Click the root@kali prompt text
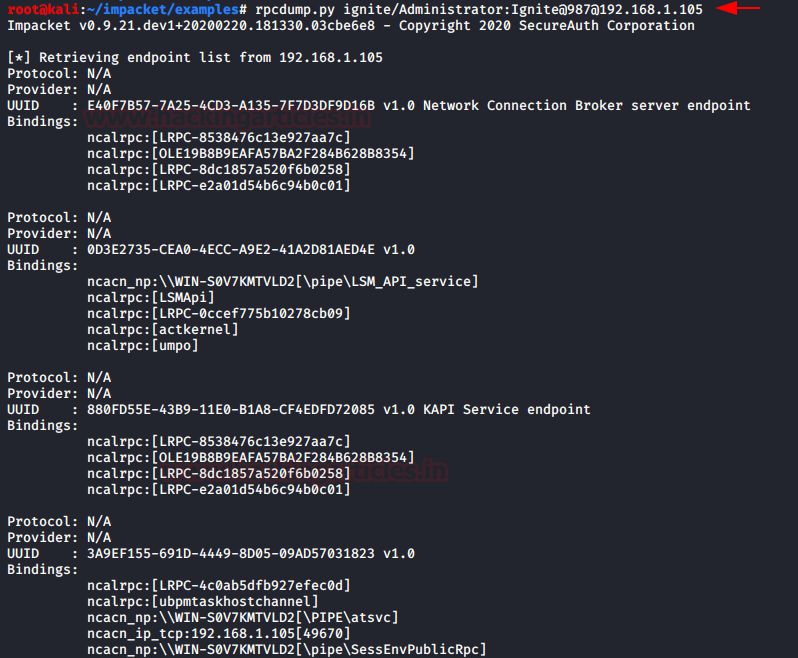 pos(43,9)
